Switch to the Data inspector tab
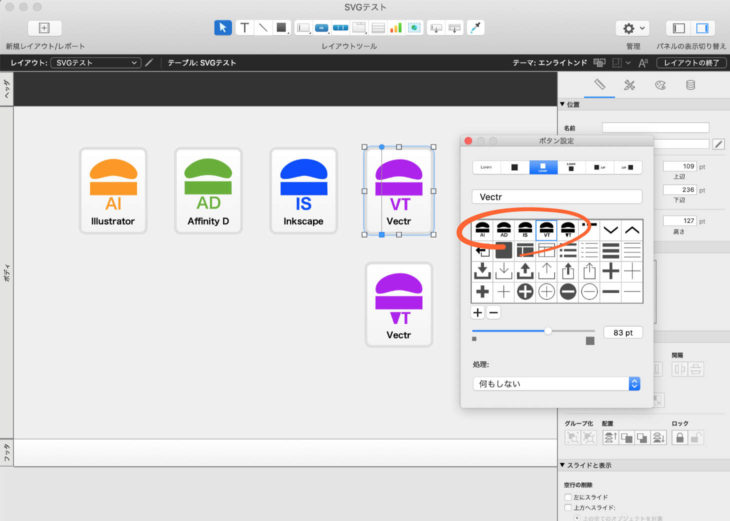This screenshot has height=521, width=730. [689, 85]
